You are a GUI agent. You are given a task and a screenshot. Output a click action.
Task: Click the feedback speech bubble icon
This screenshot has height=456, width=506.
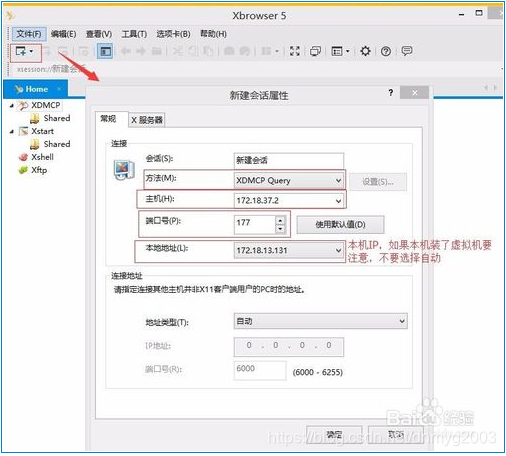click(x=407, y=51)
